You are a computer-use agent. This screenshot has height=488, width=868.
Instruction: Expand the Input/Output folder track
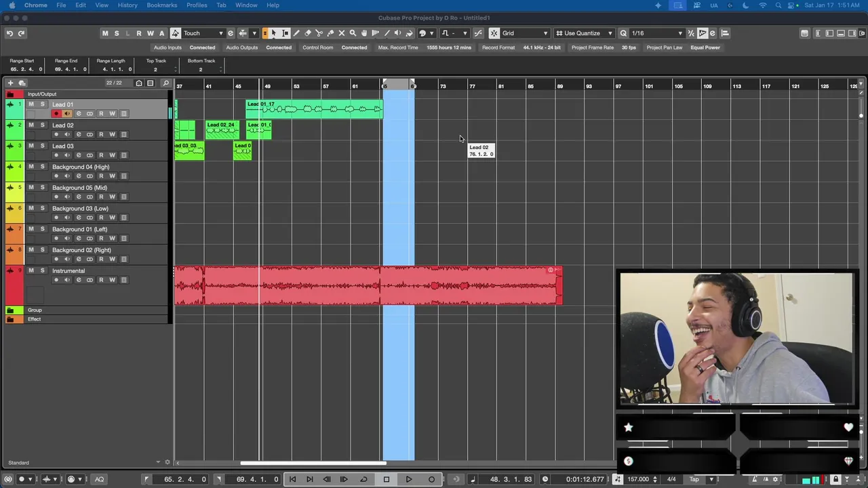pos(10,94)
